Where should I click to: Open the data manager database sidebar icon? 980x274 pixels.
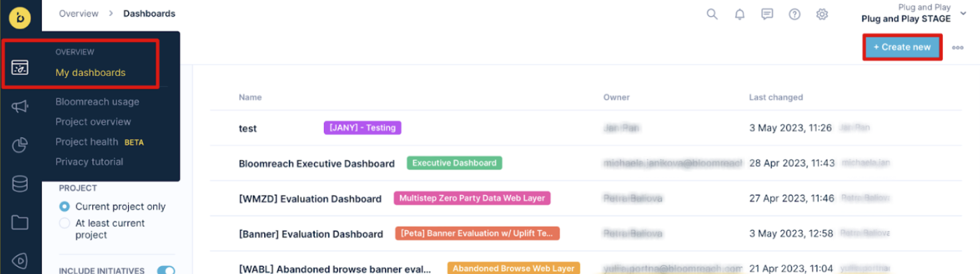(20, 184)
